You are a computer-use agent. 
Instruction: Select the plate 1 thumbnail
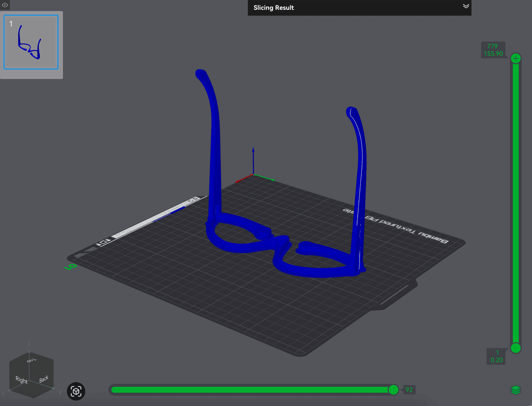(x=31, y=42)
